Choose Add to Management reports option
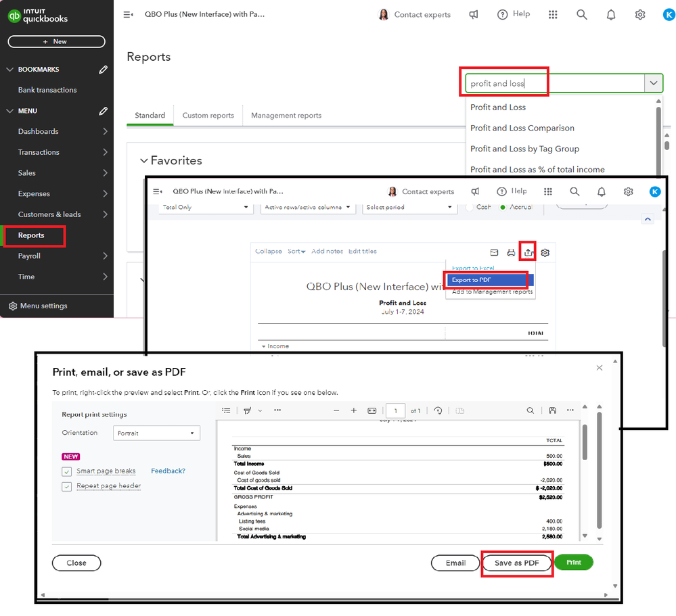Viewport: 676px width, 616px height. [492, 291]
